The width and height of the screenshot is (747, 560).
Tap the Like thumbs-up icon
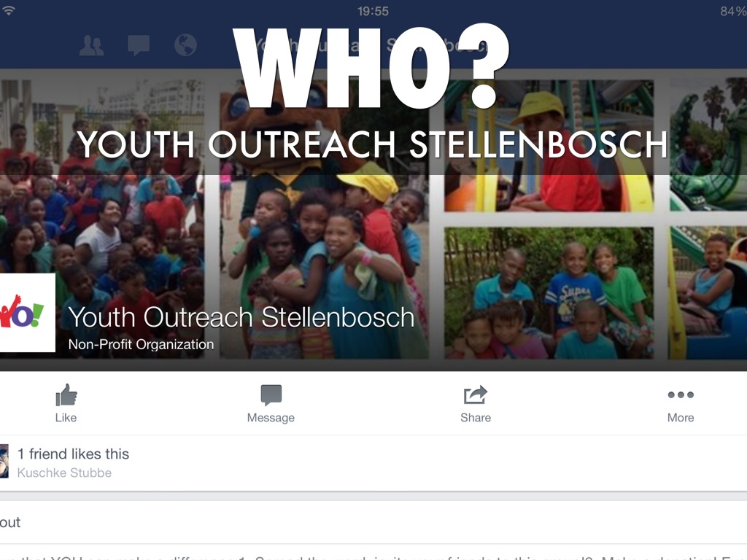(66, 395)
